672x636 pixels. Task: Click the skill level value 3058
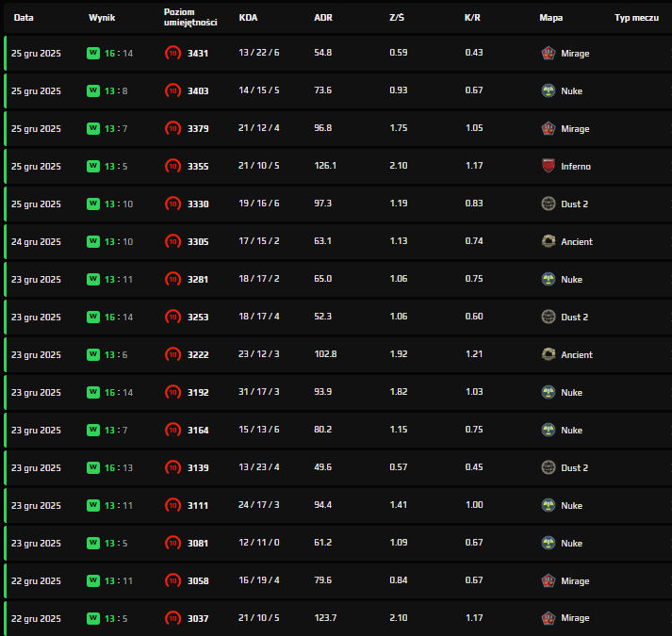coord(198,581)
